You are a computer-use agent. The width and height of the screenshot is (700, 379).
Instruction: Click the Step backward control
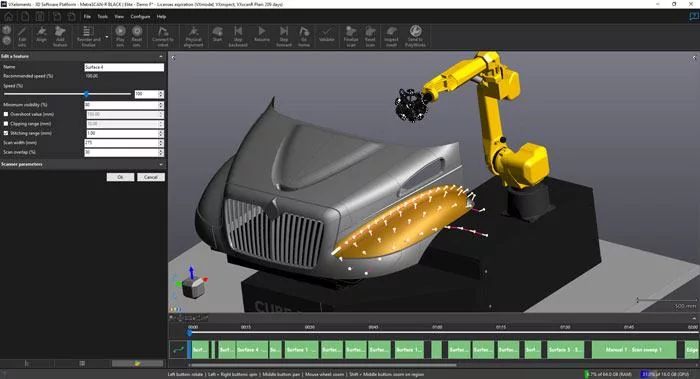pyautogui.click(x=238, y=36)
